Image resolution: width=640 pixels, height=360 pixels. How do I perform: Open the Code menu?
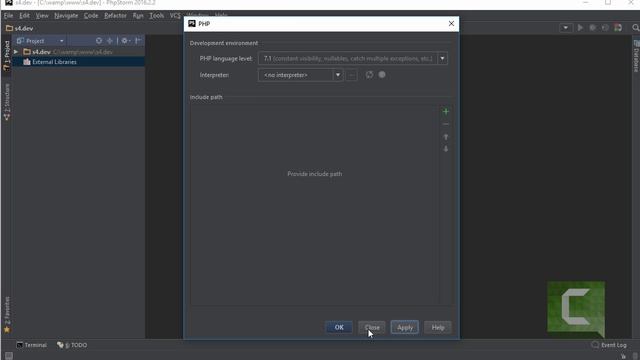point(91,16)
